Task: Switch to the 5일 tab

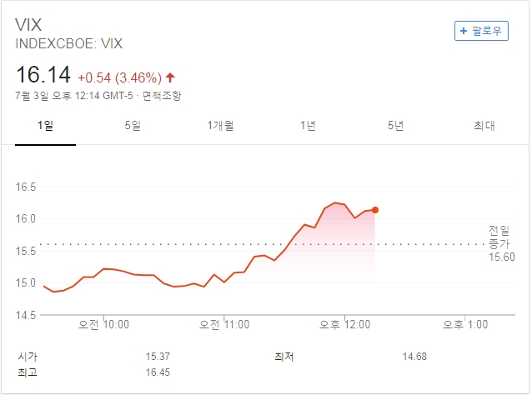Action: tap(133, 126)
